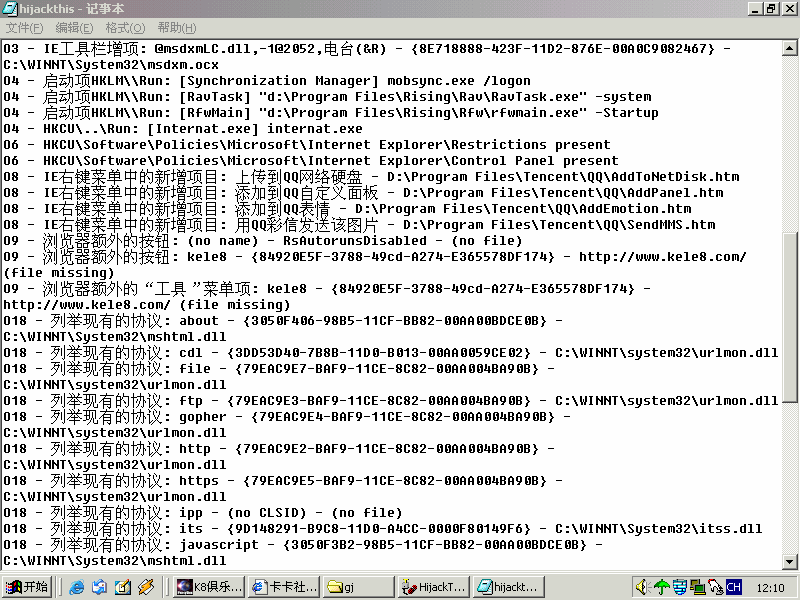The image size is (800, 600).
Task: Click the RsAutorunsDisabled line
Action: pyautogui.click(x=263, y=241)
